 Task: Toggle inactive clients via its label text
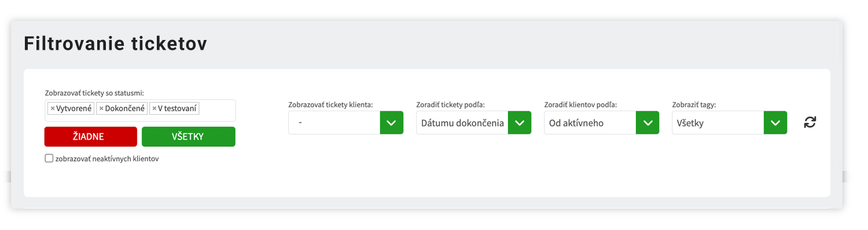point(107,159)
